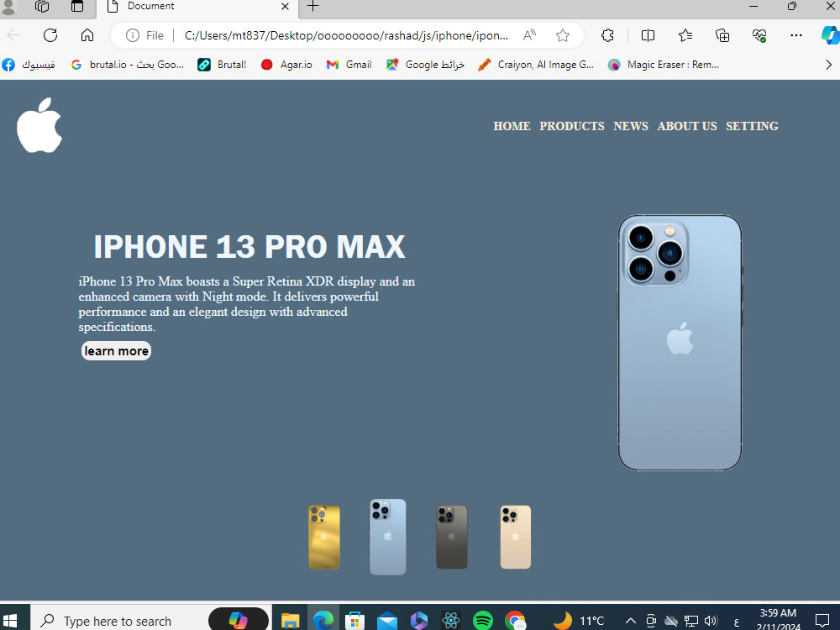Open Google Chrome from taskbar

(516, 621)
